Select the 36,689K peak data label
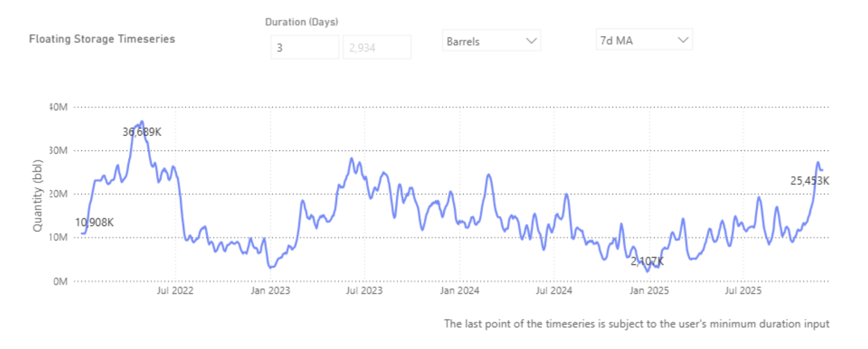 [142, 132]
